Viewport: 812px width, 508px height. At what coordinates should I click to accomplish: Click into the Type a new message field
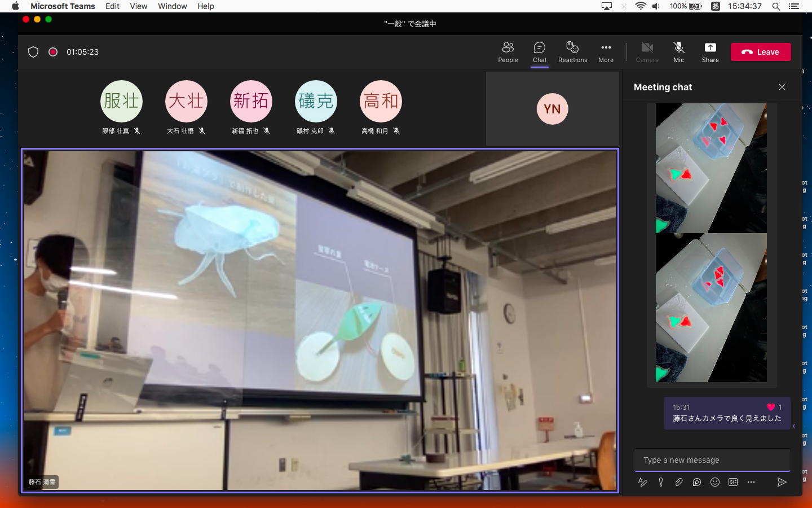pyautogui.click(x=712, y=460)
